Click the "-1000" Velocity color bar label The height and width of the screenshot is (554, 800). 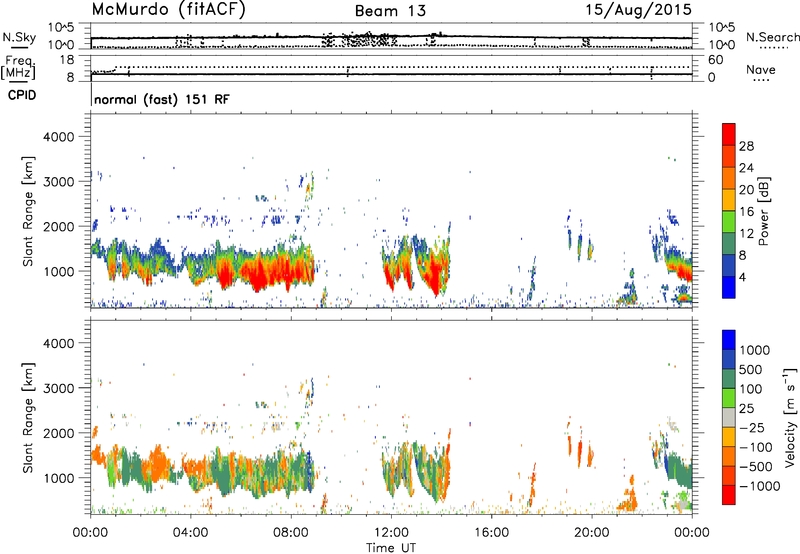[x=760, y=486]
